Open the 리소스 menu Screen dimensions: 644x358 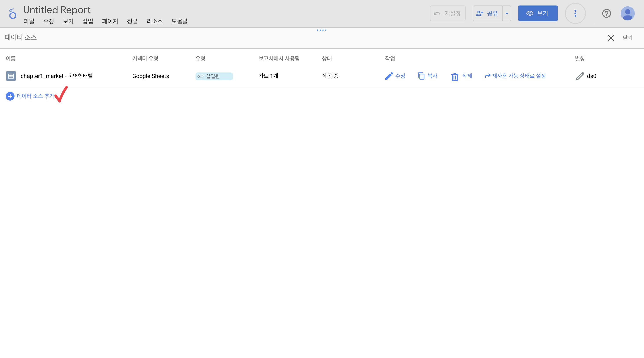coord(154,21)
